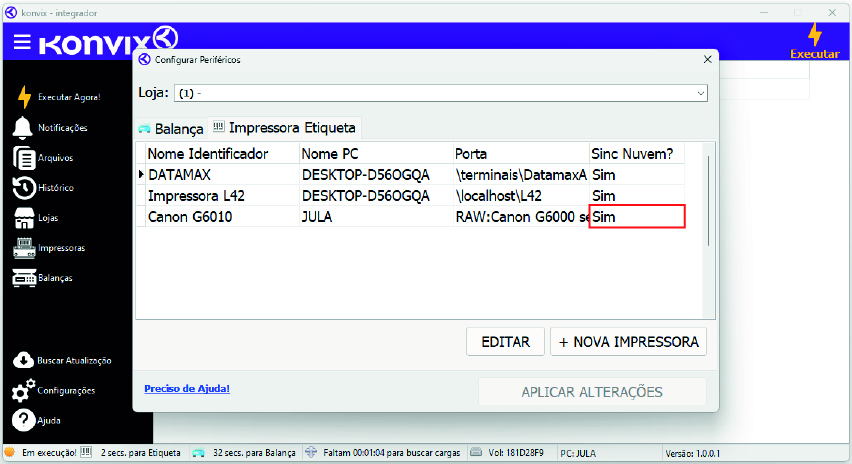
Task: Open Balanças scale icon
Action: 24,278
